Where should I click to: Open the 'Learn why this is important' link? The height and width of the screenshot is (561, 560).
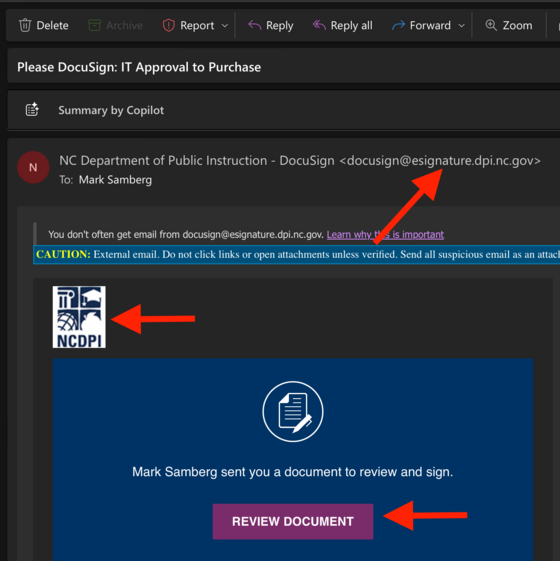pos(385,235)
